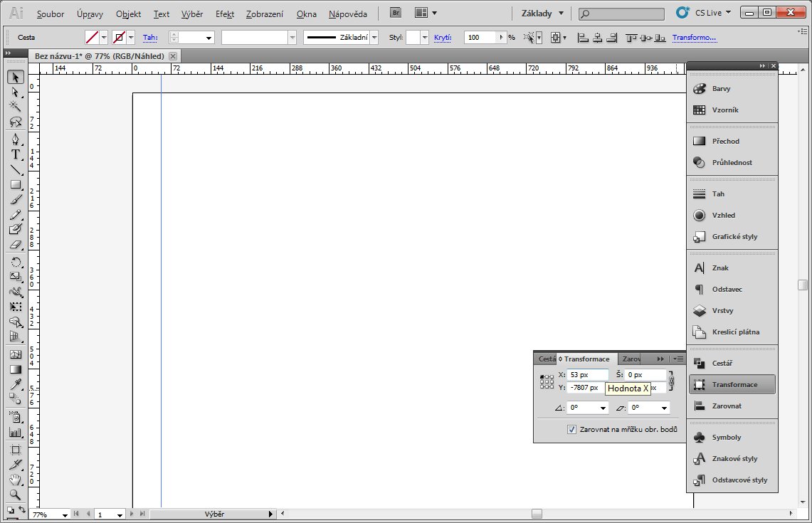812x523 pixels.
Task: Open the Efekt menu
Action: tap(225, 14)
